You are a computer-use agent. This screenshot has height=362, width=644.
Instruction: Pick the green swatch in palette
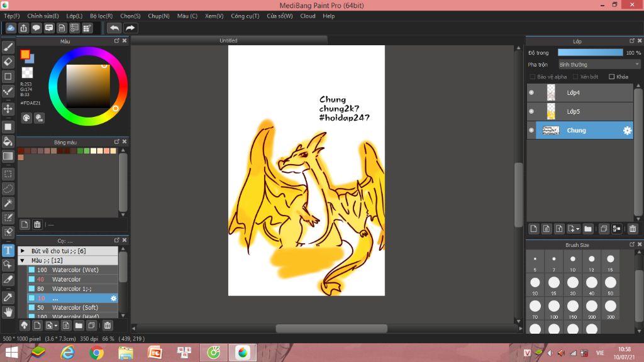pos(80,151)
